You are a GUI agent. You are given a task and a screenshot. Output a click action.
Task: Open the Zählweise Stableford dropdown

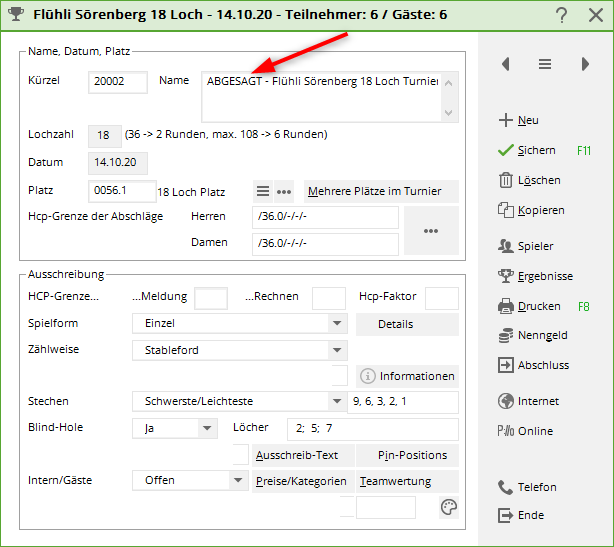pos(337,350)
